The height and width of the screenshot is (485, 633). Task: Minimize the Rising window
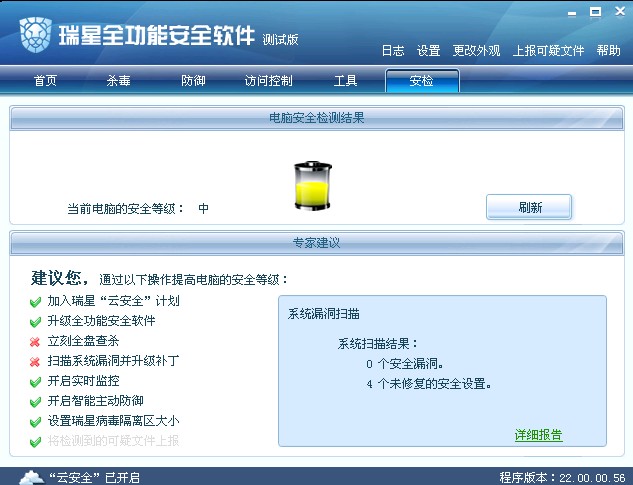[572, 13]
